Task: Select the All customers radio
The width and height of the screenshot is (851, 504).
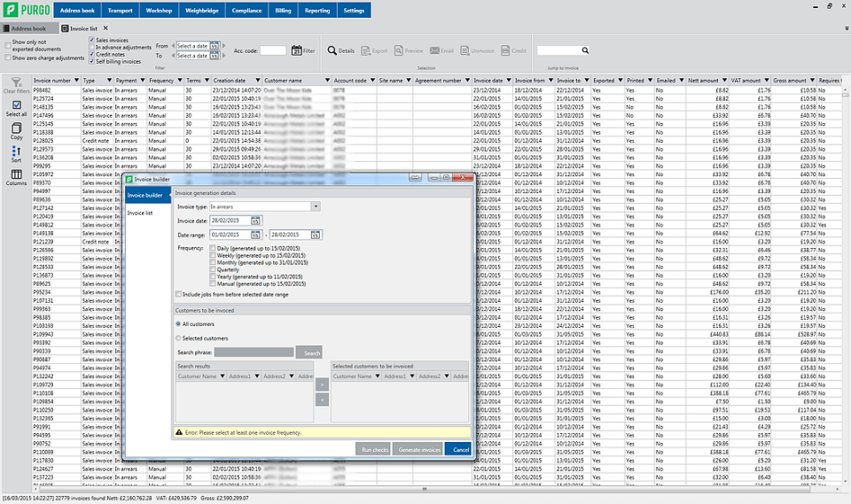Action: [178, 324]
